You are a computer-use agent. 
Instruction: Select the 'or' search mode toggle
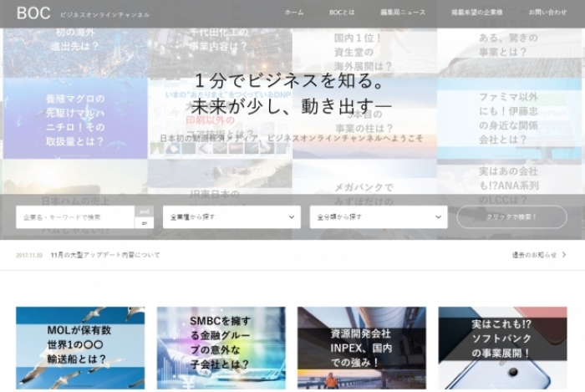coord(144,223)
